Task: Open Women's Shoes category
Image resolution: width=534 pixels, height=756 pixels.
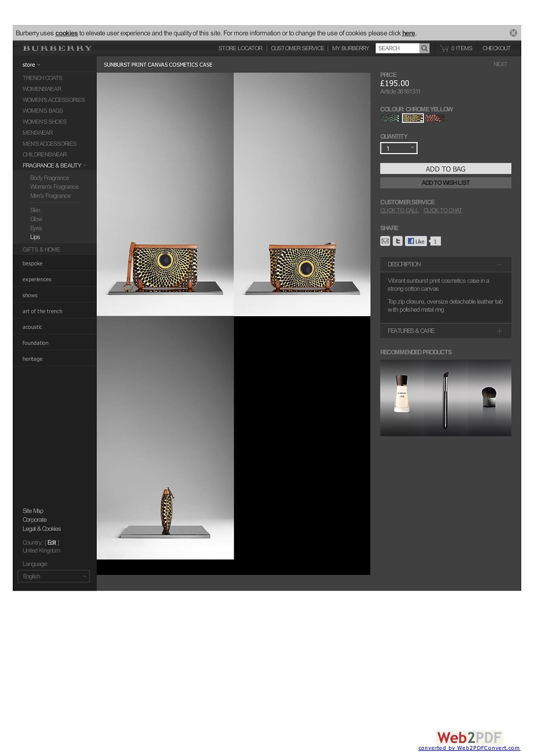Action: (x=44, y=122)
